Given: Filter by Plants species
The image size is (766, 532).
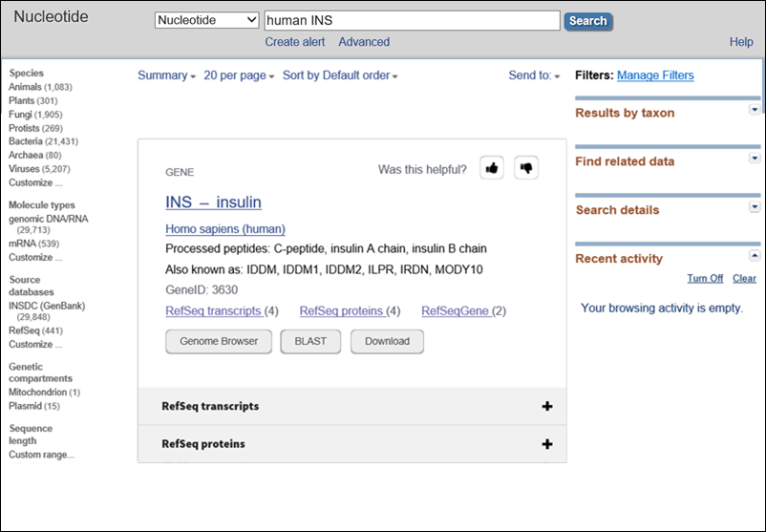Looking at the screenshot, I should (x=32, y=100).
